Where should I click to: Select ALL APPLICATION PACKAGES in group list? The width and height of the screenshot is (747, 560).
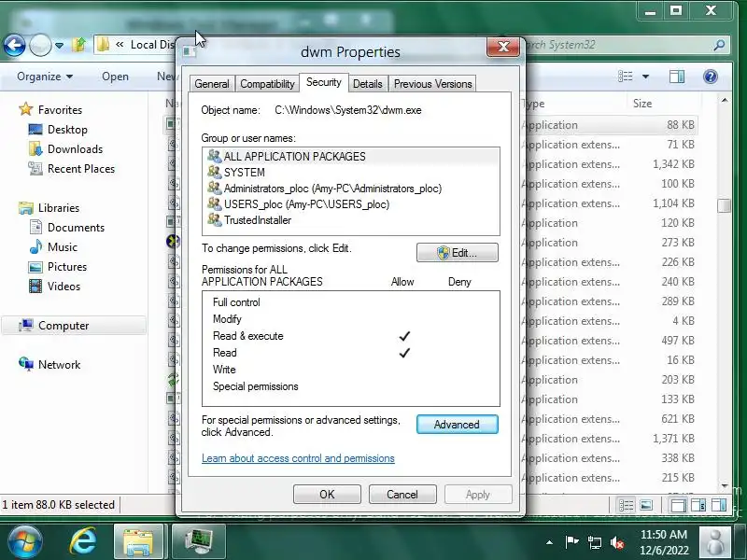click(351, 157)
